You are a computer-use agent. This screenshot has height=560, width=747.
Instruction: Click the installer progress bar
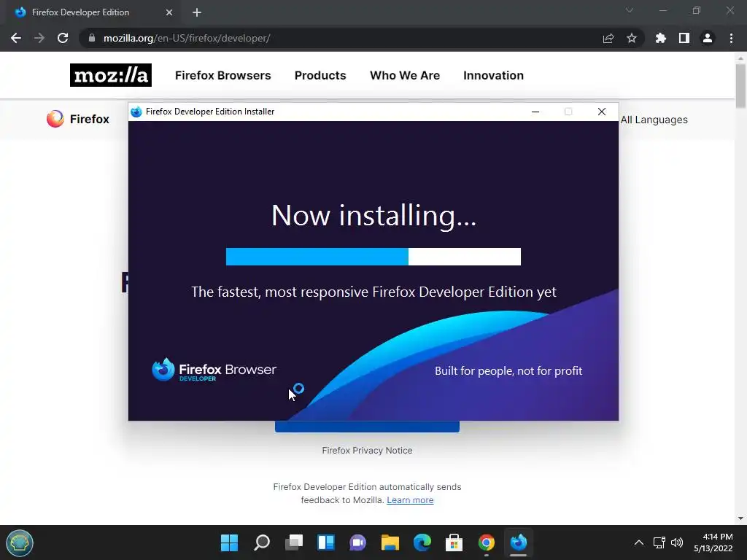373,257
